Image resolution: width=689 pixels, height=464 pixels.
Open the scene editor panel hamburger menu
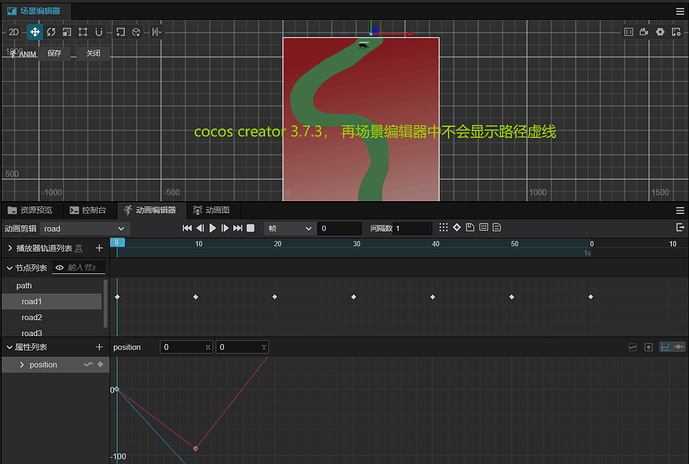(x=680, y=11)
